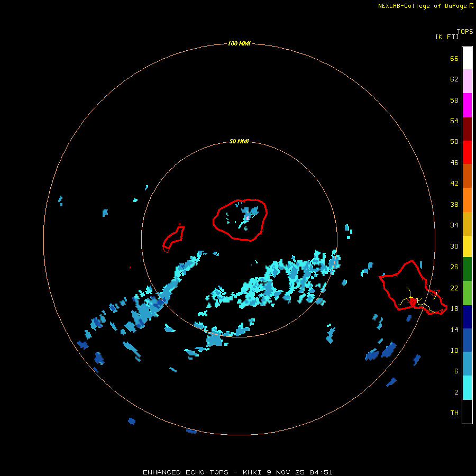The image size is (476, 476).
Task: Click the small elongated red-outlined island
Action: pyautogui.click(x=173, y=239)
